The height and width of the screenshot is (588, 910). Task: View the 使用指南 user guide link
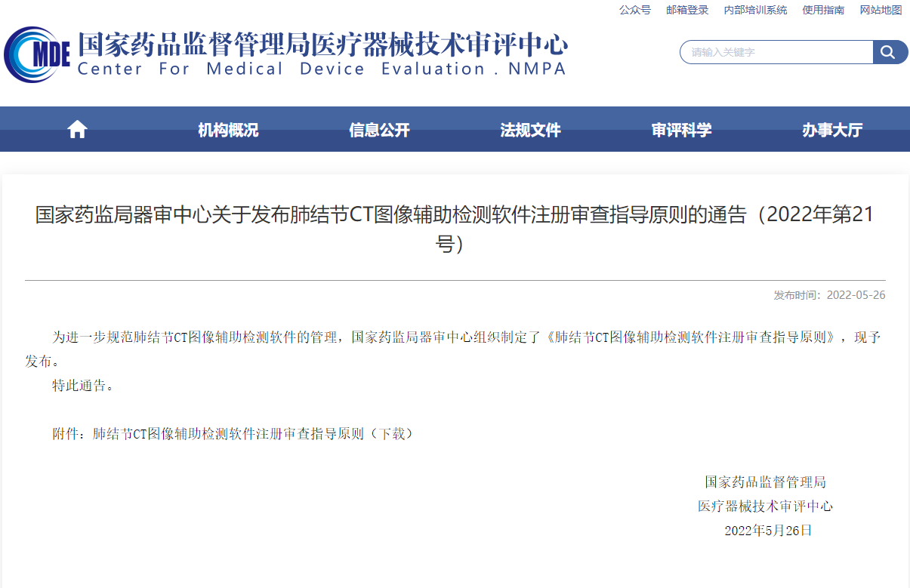coord(824,10)
